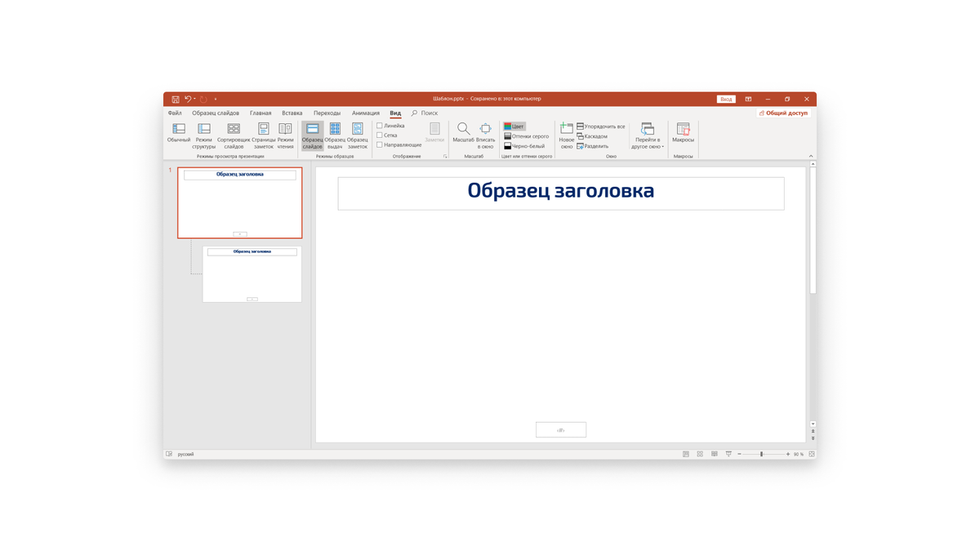Open the Вставка ribbon tab
The image size is (980, 551).
(292, 113)
